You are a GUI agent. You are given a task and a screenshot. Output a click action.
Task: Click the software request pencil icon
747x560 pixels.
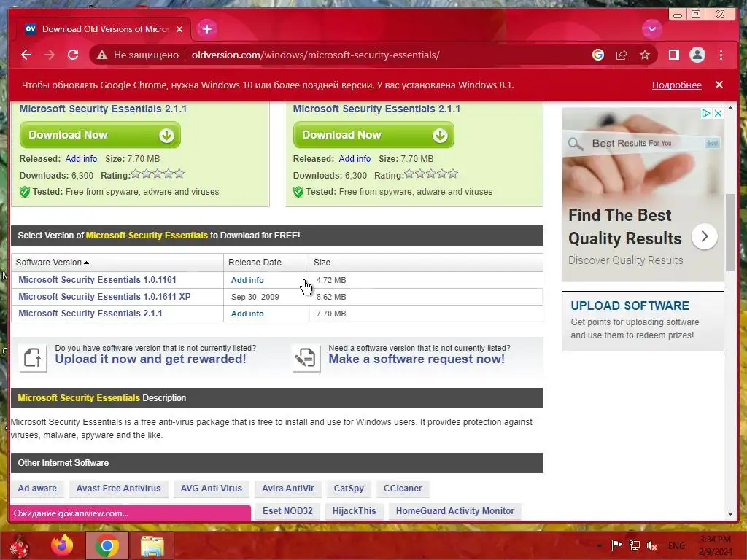pos(306,357)
